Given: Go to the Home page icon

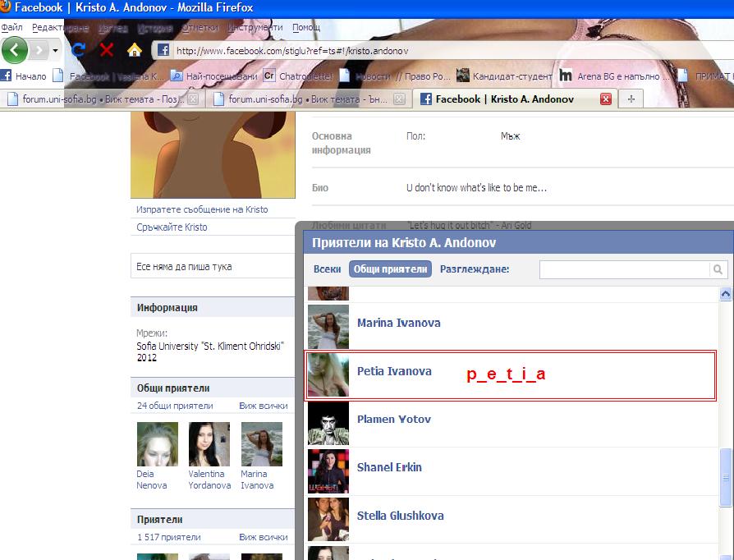Looking at the screenshot, I should [x=135, y=50].
